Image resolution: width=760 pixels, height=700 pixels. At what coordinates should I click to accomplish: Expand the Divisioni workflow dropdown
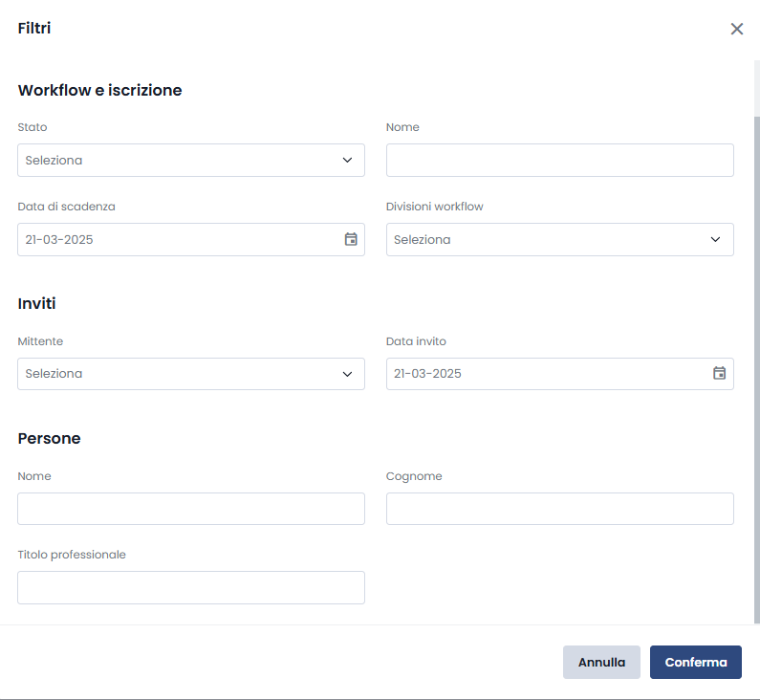[560, 239]
